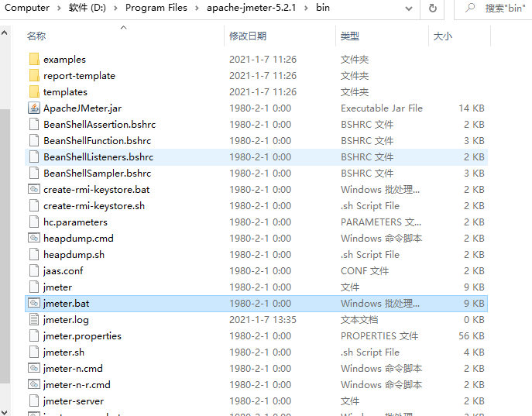
Task: Expand the chevron after Computer in the path
Action: point(59,9)
